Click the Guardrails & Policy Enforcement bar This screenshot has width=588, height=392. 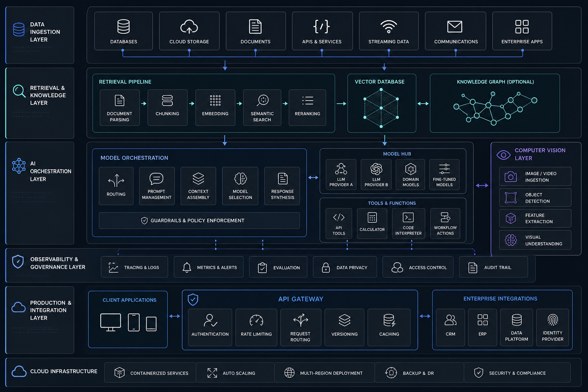coord(199,220)
